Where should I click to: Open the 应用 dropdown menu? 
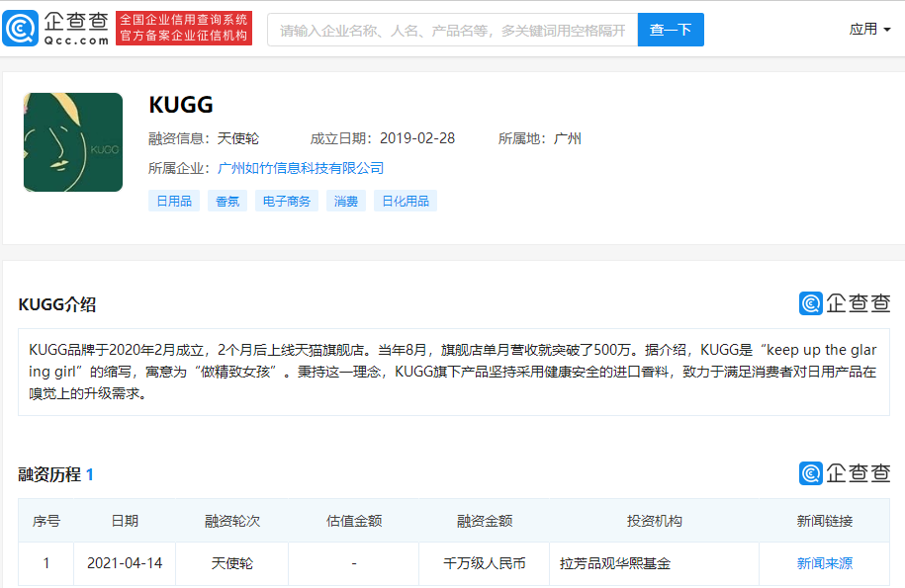pos(869,30)
